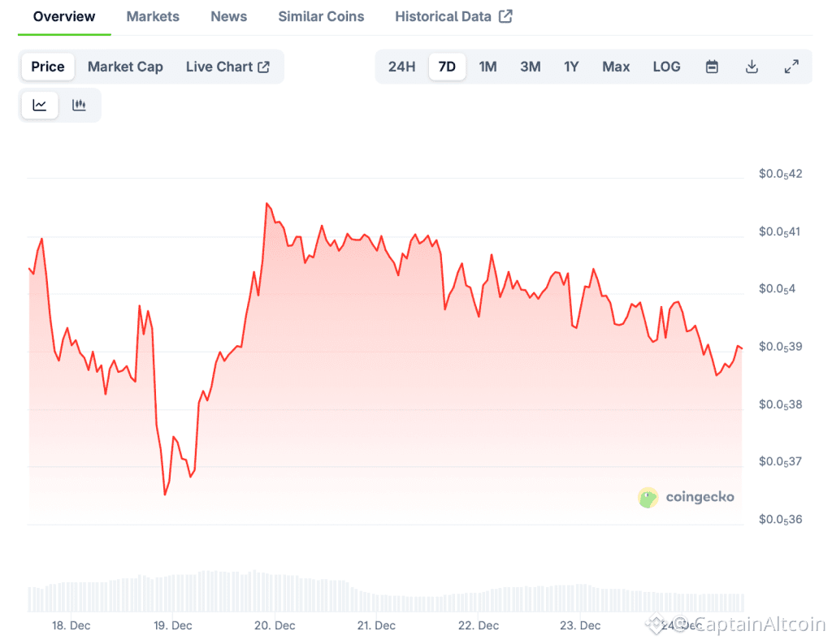Switch to line chart view icon

tap(40, 105)
